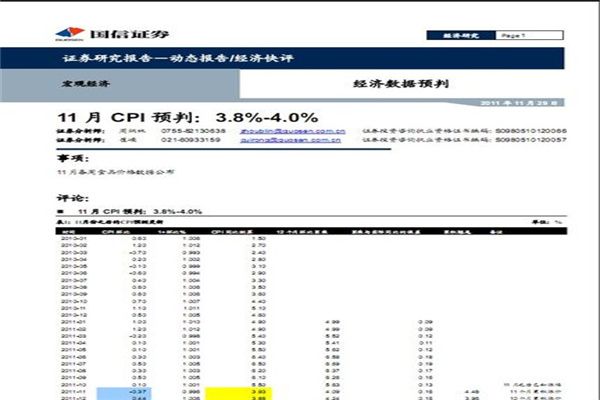Click the 评论 section heading
This screenshot has width=600, height=400.
click(x=72, y=197)
